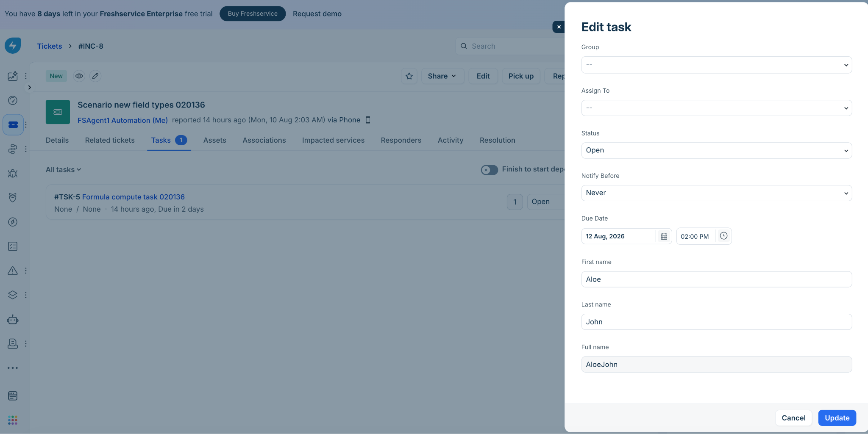Click the Buy Freshservice button
Image resolution: width=868 pixels, height=434 pixels.
[x=253, y=14]
